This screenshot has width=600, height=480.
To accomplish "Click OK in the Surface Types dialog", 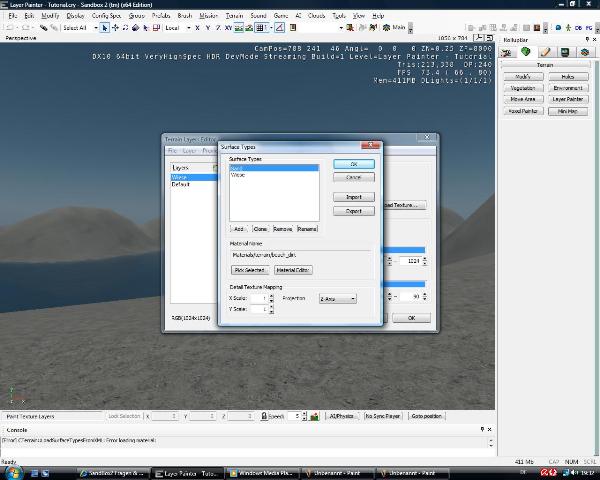I will tap(354, 164).
